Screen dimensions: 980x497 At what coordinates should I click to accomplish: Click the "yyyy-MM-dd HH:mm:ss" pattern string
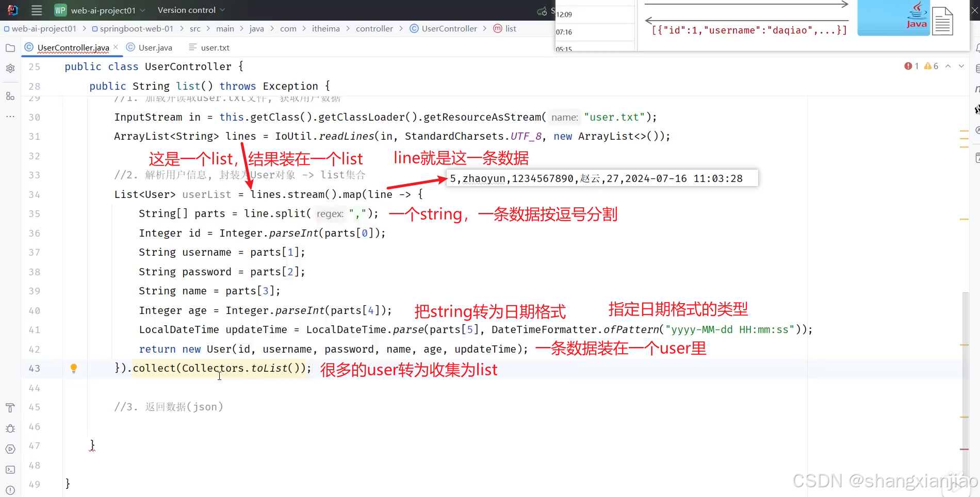pos(730,329)
